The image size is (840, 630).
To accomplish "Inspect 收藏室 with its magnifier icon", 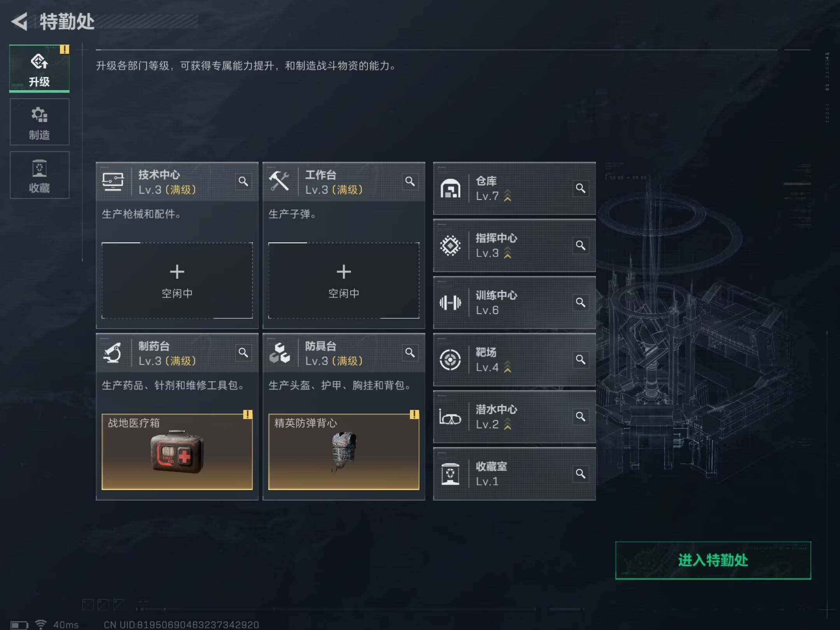I will pos(581,474).
